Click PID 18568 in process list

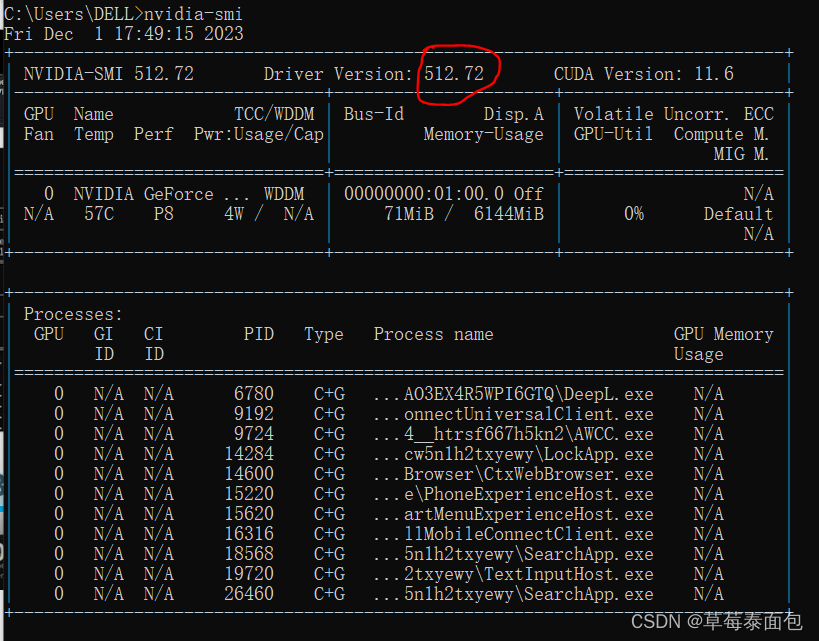[249, 554]
